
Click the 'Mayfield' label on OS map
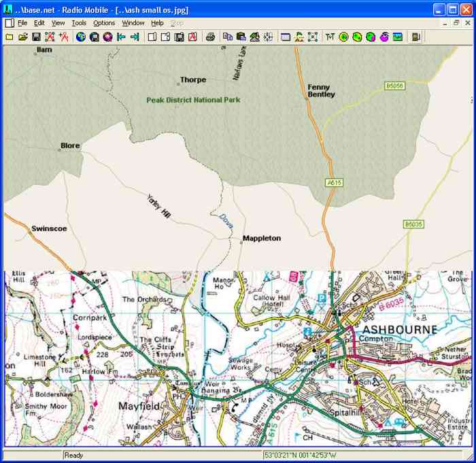point(139,406)
